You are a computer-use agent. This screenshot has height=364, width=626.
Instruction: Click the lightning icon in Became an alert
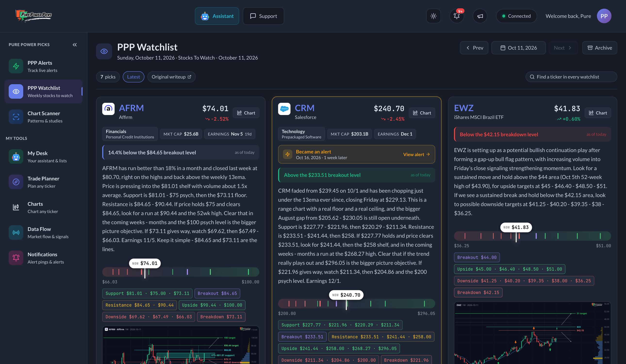(x=288, y=154)
